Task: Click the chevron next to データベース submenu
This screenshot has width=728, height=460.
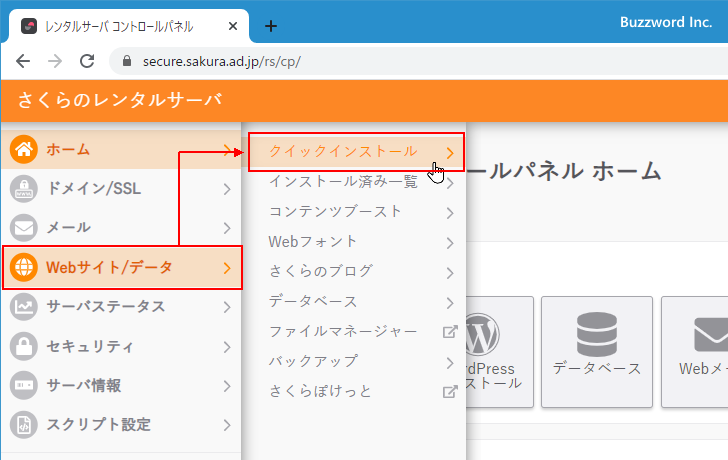Action: (449, 303)
